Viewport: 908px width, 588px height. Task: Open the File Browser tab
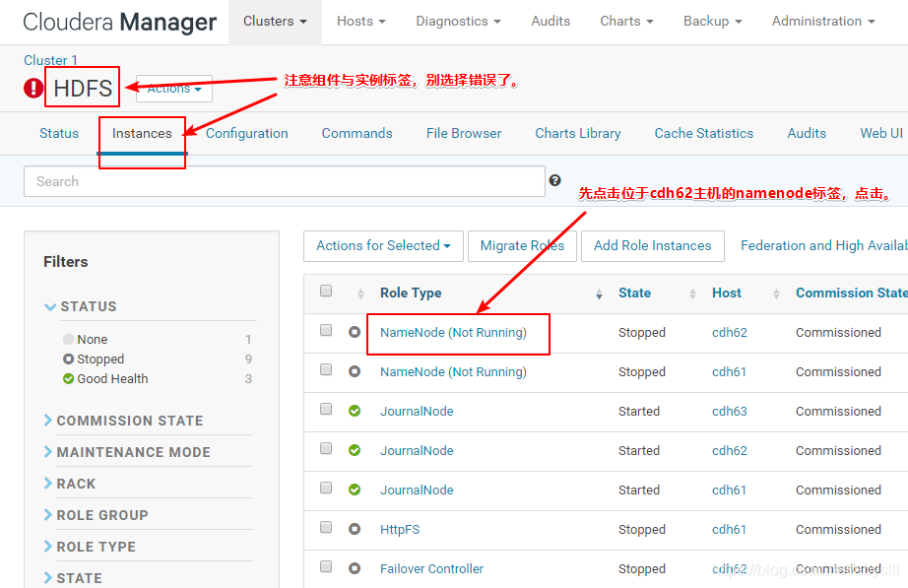[464, 133]
